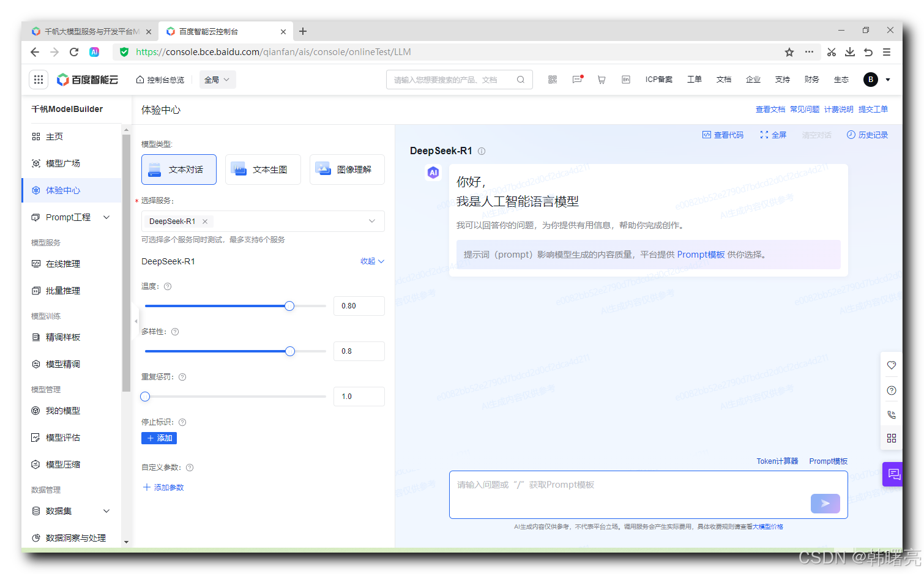
Task: Click the browser scissors screenshot icon
Action: pyautogui.click(x=832, y=52)
